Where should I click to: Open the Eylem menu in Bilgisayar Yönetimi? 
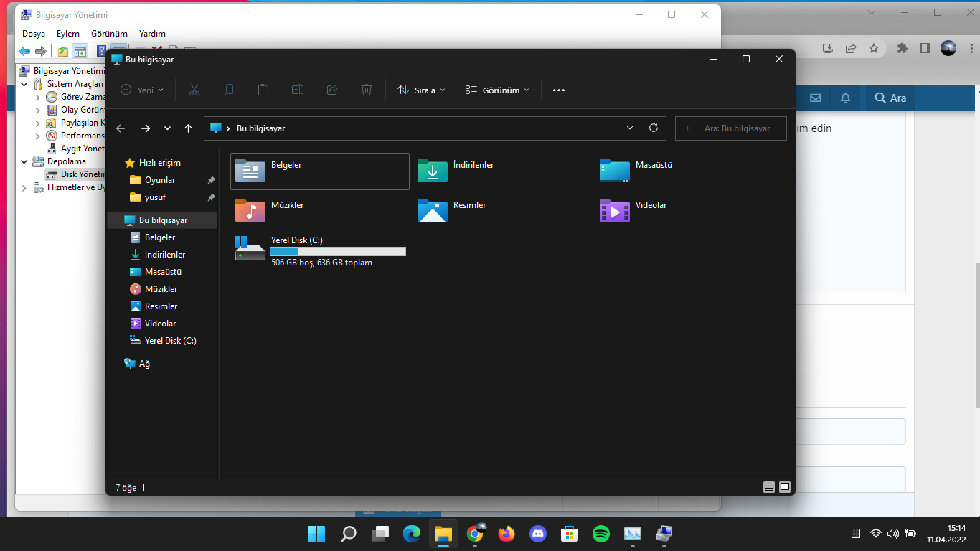pos(68,34)
